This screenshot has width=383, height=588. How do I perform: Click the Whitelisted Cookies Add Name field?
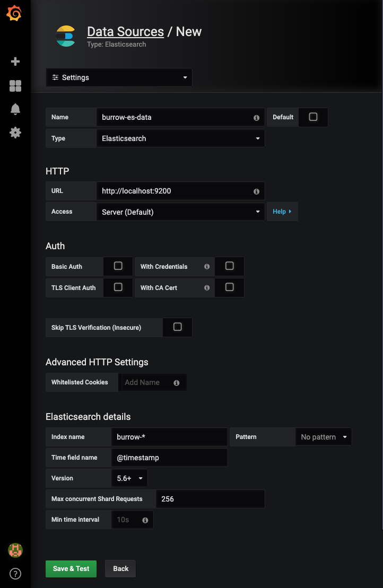(153, 382)
